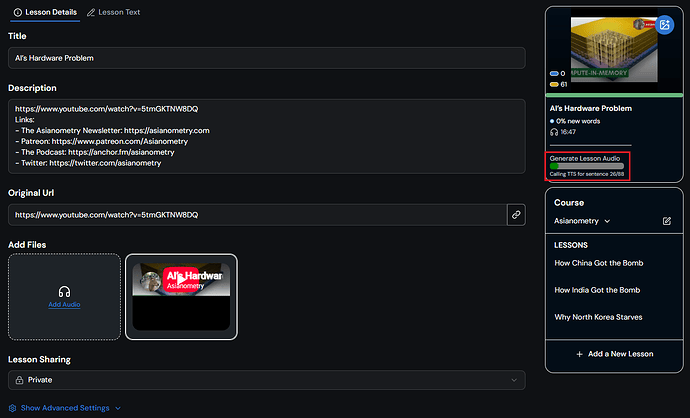Image resolution: width=690 pixels, height=418 pixels.
Task: Click "AI's Hardware Problem" title in lesson card
Action: [x=591, y=108]
